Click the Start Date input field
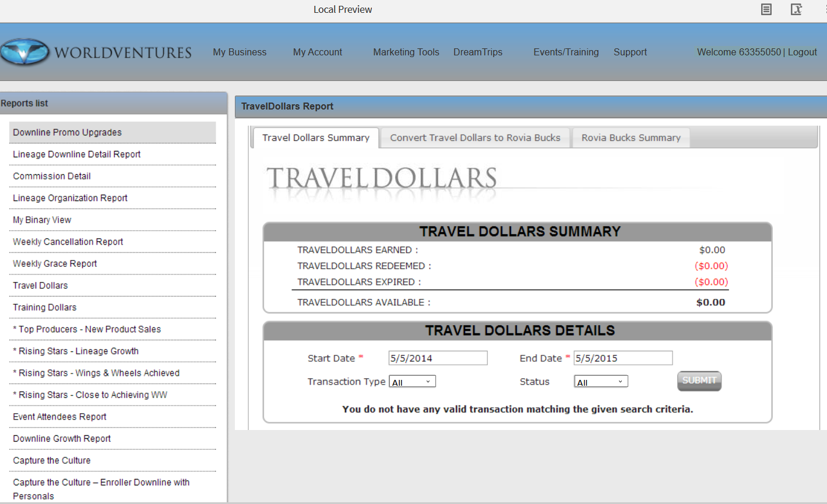Screen dimensions: 827x504 (438, 358)
